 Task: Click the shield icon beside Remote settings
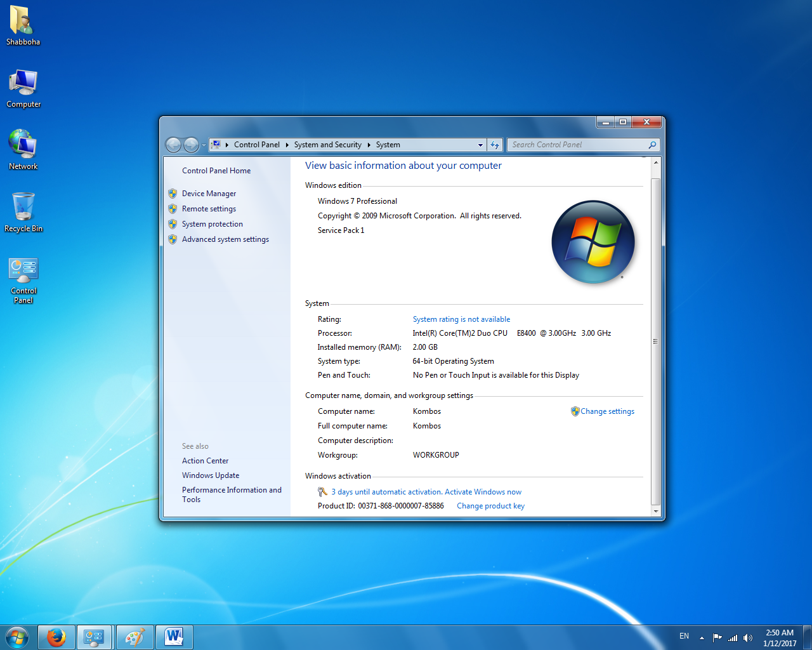(x=173, y=209)
